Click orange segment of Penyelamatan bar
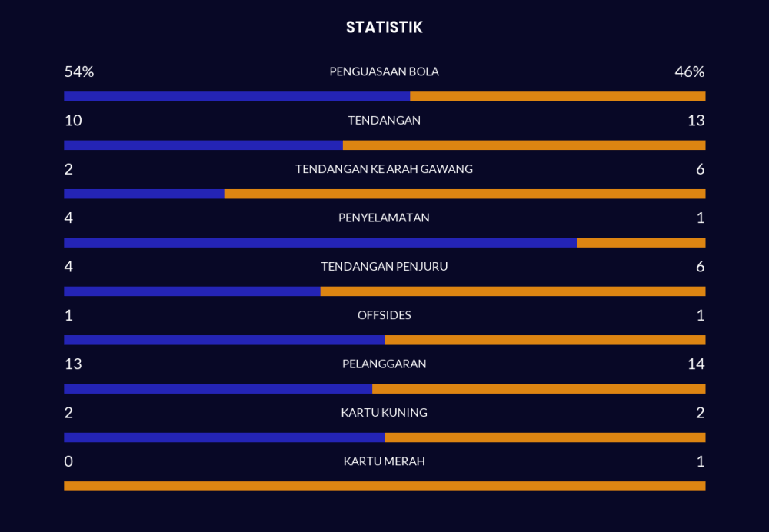 pyautogui.click(x=641, y=243)
